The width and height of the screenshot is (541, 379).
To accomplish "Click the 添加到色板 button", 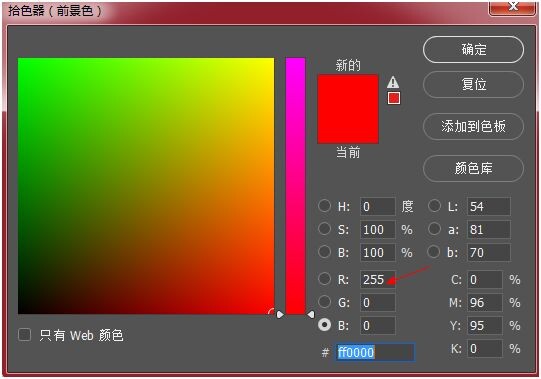I will (473, 126).
